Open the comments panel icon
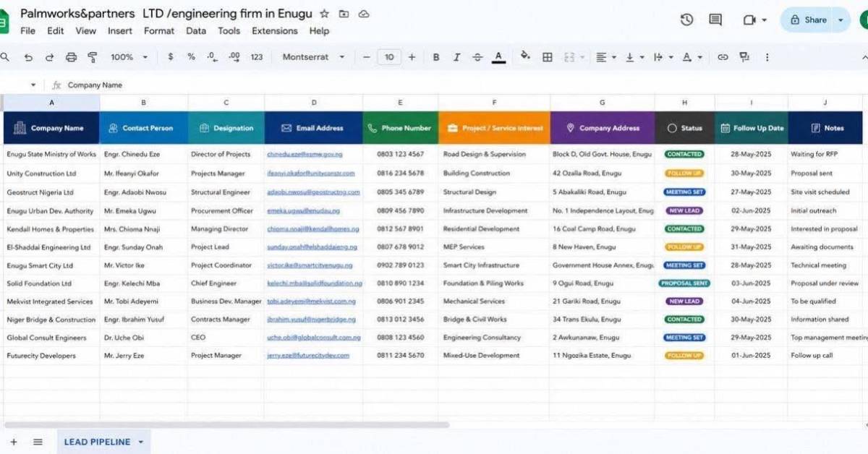The image size is (868, 454). [715, 20]
